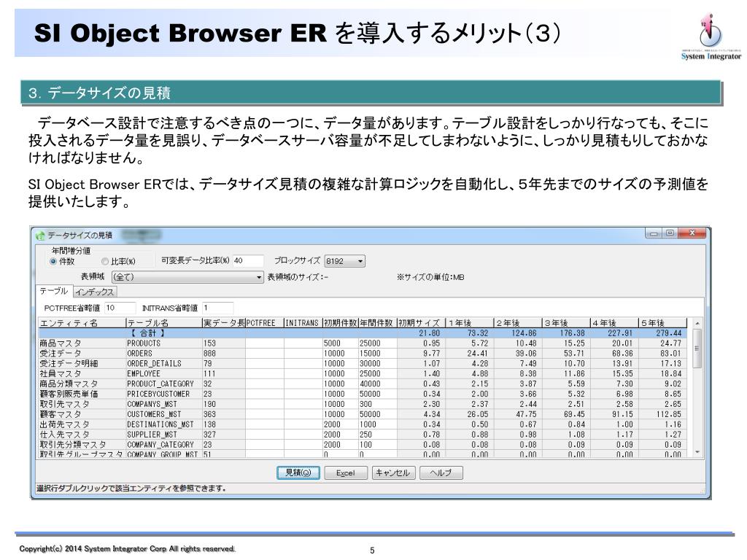This screenshot has height=560, width=747.
Task: Click the INITRANS column header
Action: (303, 323)
